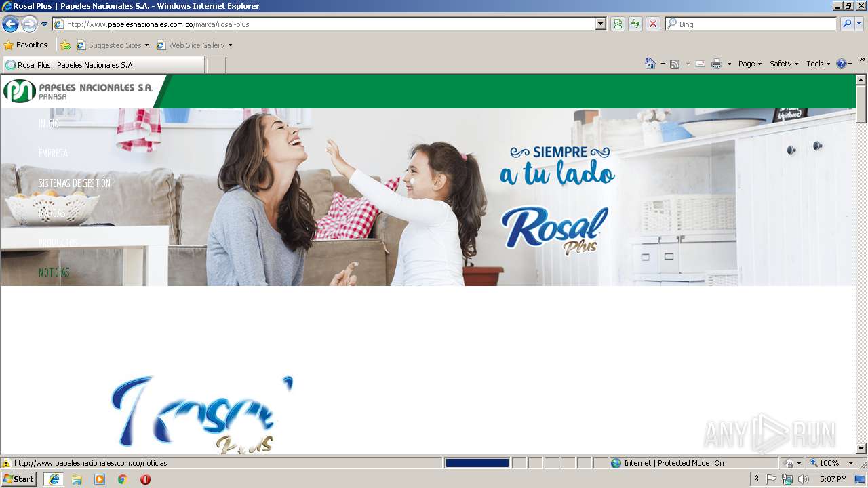868x488 pixels.
Task: Click the Read Mail envelope icon
Action: click(x=701, y=64)
